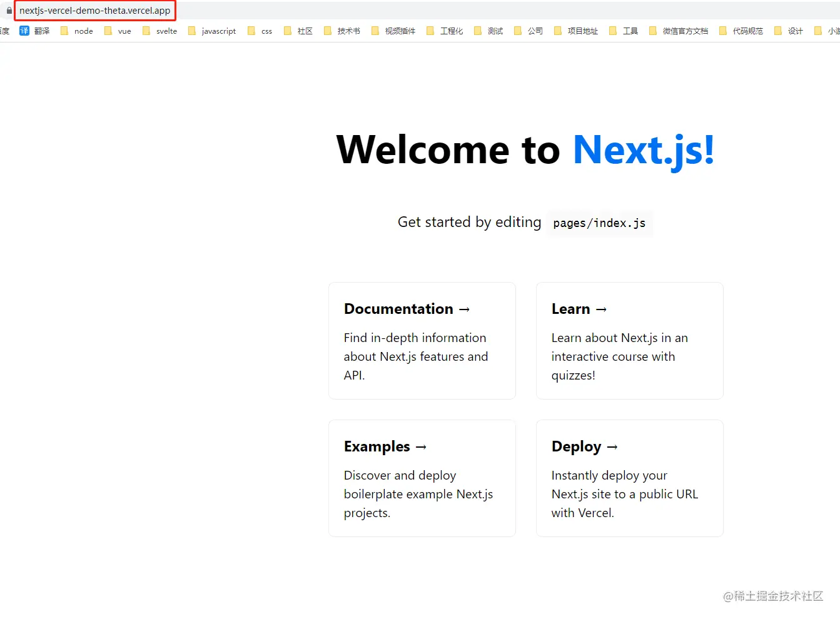Open the svelte bookmark folder
The width and height of the screenshot is (840, 619).
pos(159,31)
